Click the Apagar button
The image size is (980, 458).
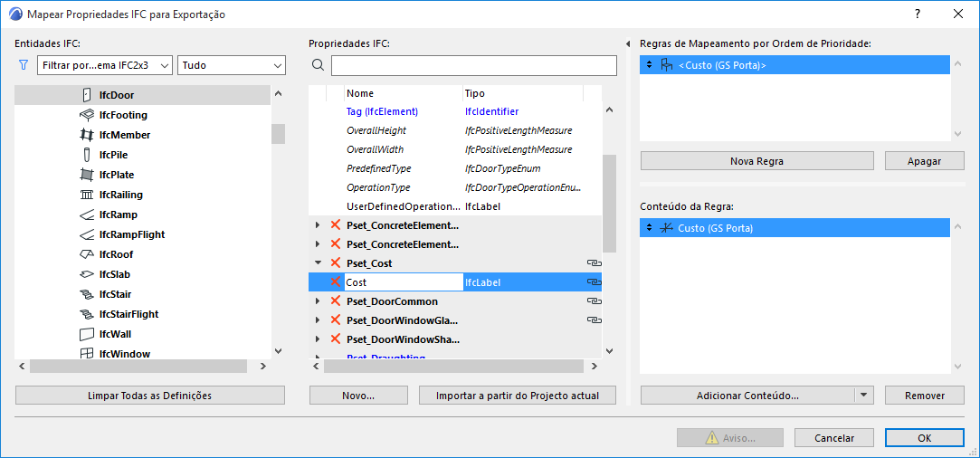click(925, 160)
